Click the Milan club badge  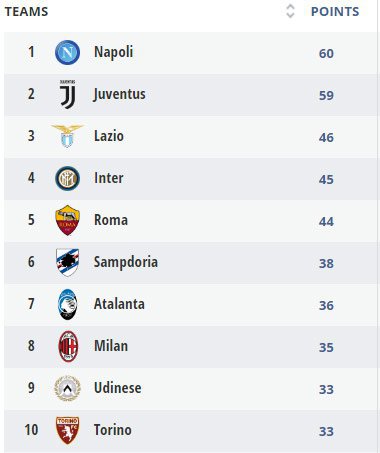click(68, 346)
